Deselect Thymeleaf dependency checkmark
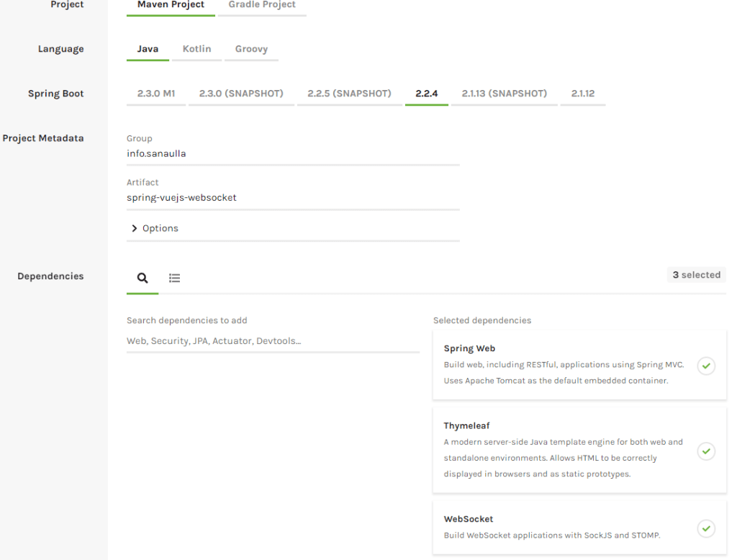This screenshot has height=560, width=737. pos(706,451)
